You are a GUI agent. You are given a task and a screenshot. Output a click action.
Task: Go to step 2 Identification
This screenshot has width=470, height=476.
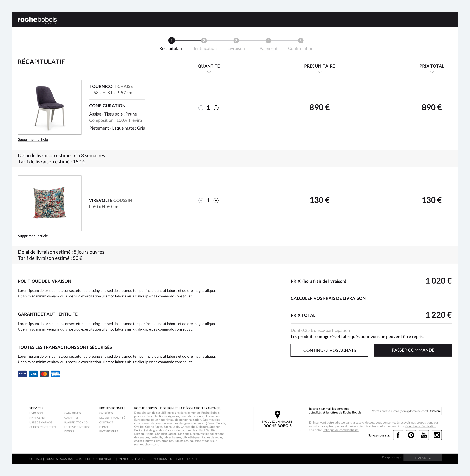204,41
